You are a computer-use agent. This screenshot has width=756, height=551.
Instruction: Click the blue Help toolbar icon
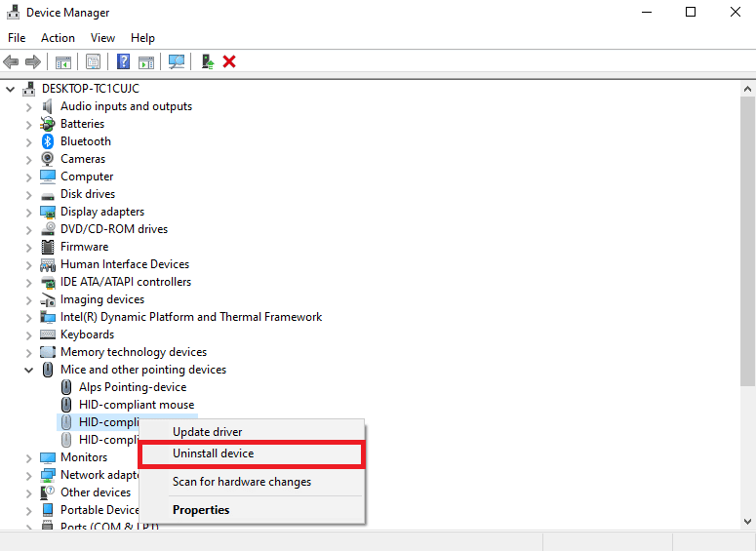(124, 61)
